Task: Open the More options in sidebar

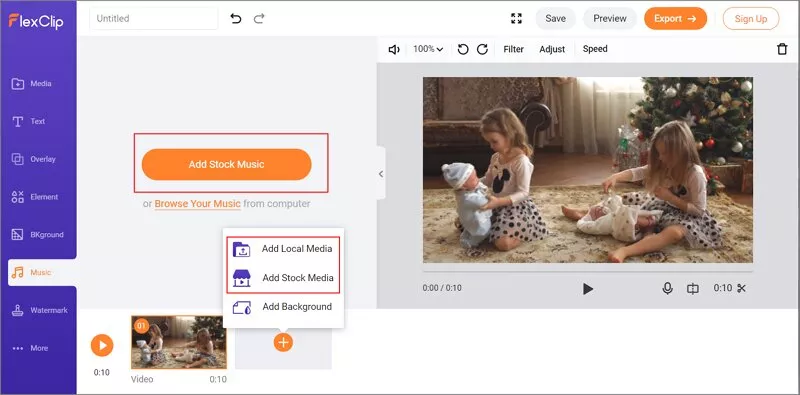Action: click(30, 348)
